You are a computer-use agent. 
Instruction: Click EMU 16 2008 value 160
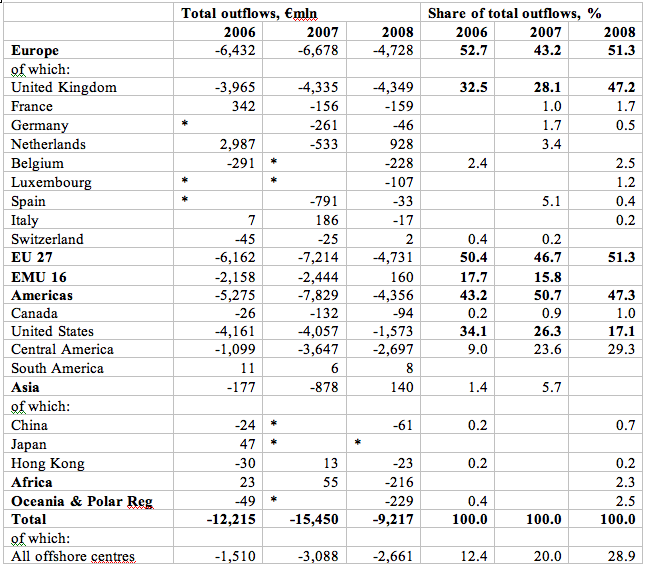pyautogui.click(x=401, y=277)
